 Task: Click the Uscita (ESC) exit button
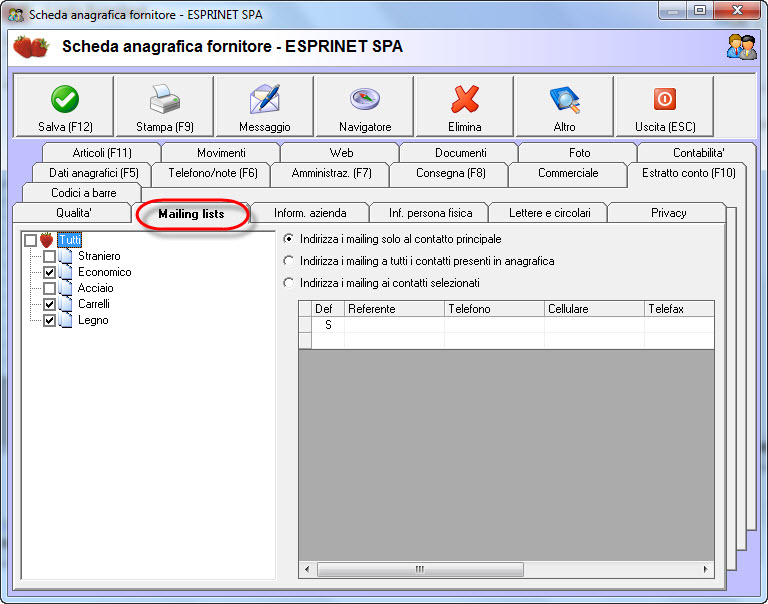(665, 106)
